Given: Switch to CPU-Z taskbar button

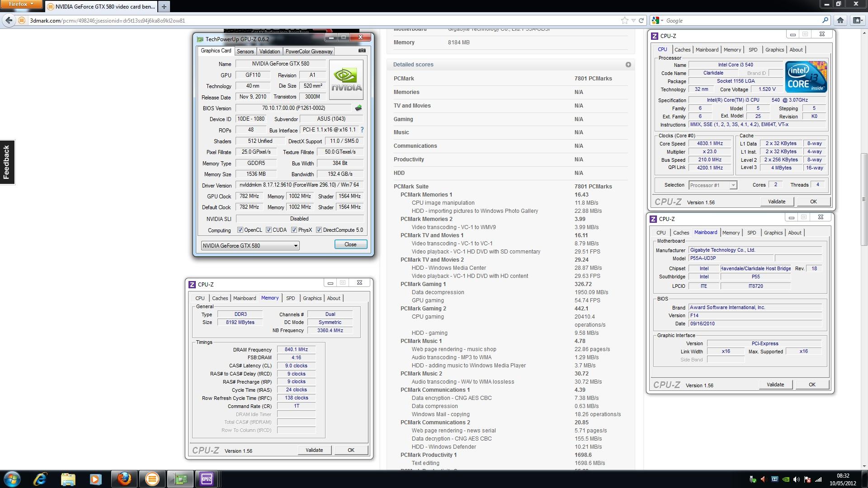Looking at the screenshot, I should pos(207,479).
